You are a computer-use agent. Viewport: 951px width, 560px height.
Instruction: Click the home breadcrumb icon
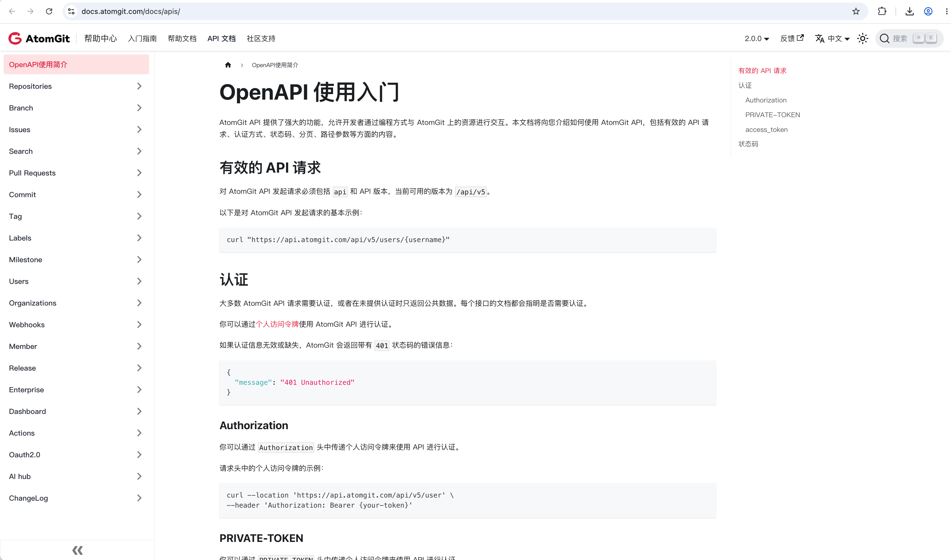[x=228, y=65]
